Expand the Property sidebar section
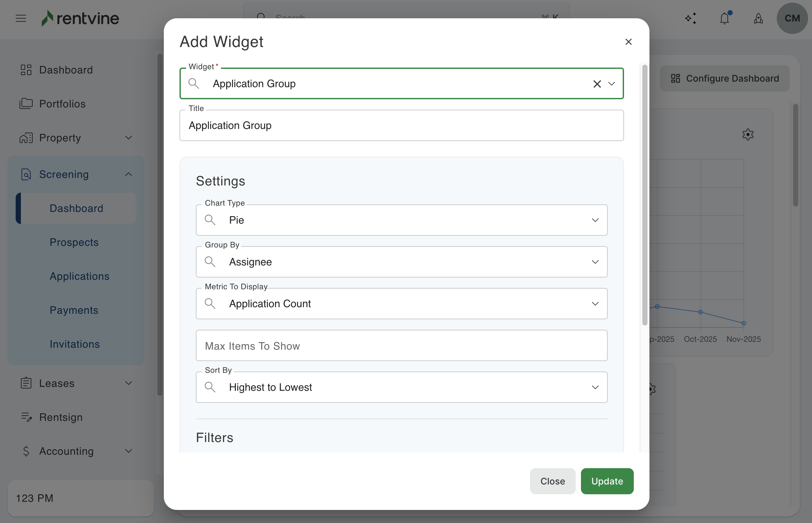This screenshot has height=523, width=812. (x=128, y=137)
